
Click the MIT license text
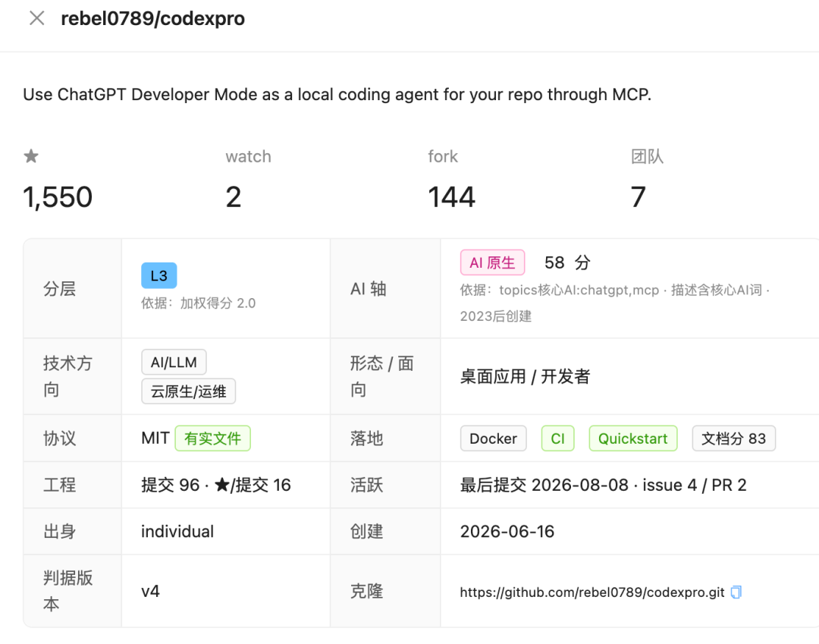(155, 438)
